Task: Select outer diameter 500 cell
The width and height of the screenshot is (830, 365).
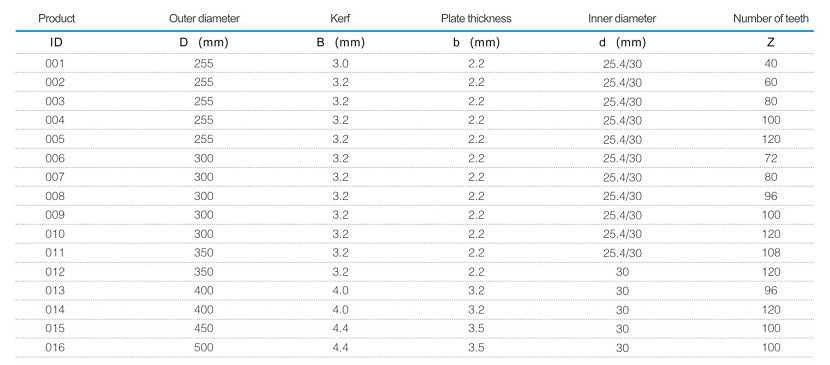Action: [x=204, y=348]
